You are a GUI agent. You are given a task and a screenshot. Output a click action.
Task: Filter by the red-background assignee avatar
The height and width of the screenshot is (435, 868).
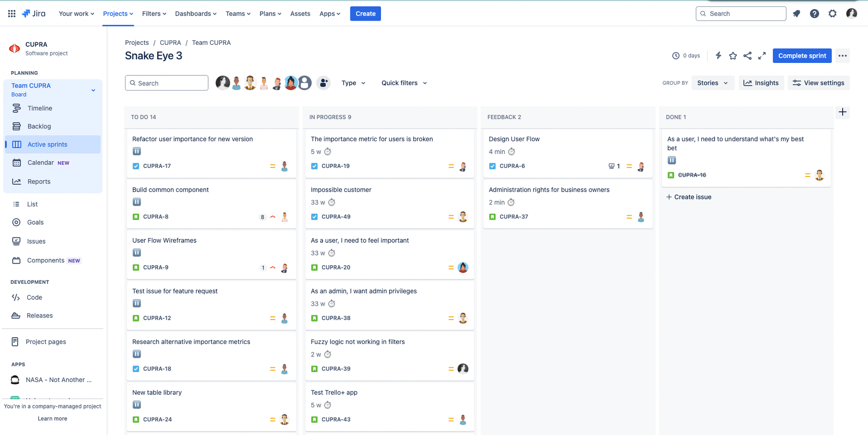coord(291,83)
